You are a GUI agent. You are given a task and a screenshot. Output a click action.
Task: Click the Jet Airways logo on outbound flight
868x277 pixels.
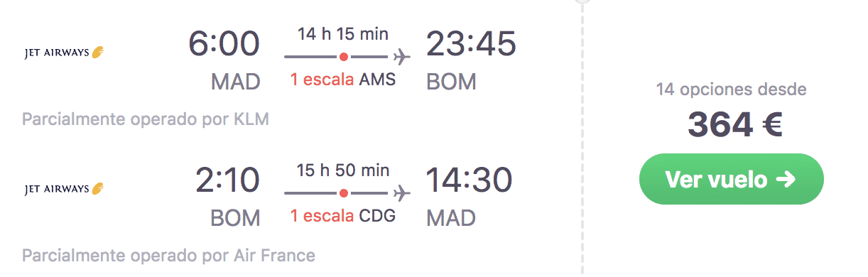(x=65, y=52)
